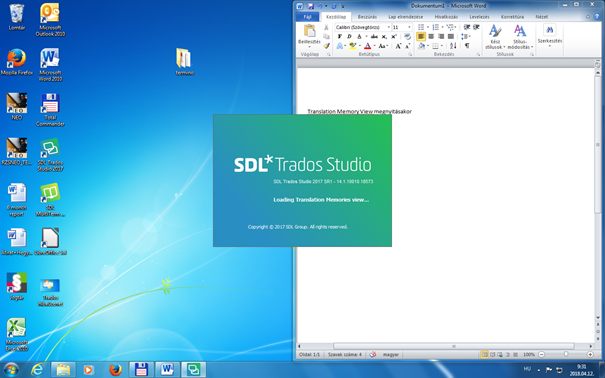Click the Beillesztés paste icon in Word
The height and width of the screenshot is (378, 605).
point(309,31)
